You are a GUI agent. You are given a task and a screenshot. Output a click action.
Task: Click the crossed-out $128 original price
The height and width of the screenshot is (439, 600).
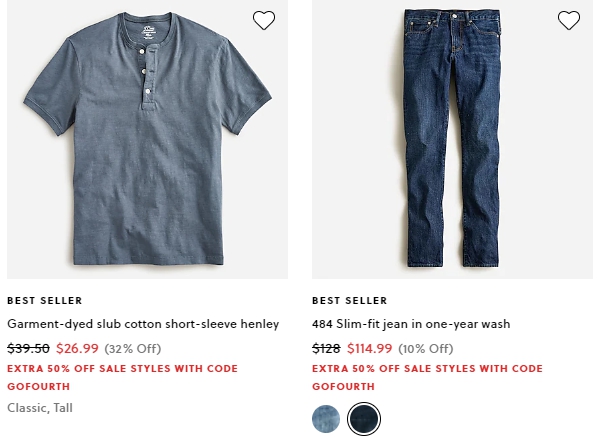[x=326, y=349]
